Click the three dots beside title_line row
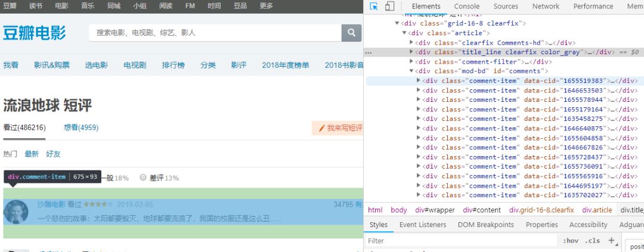Viewport: 644px width, 252px height. pyautogui.click(x=369, y=52)
